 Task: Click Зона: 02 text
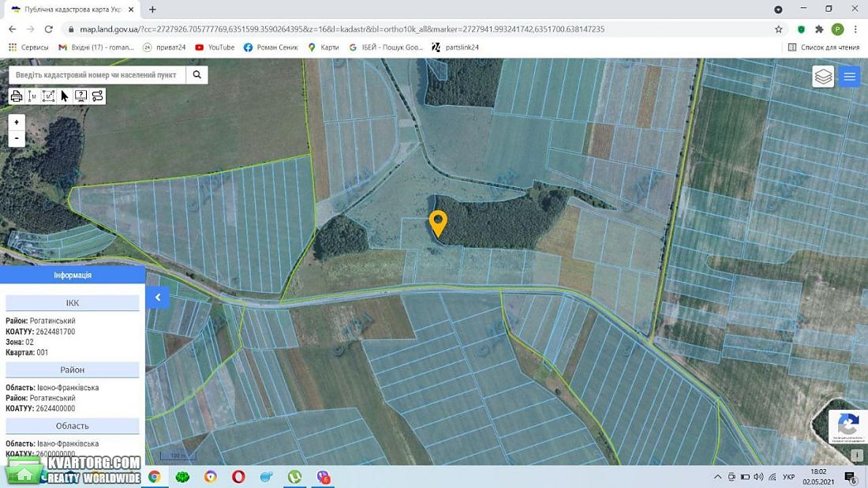click(x=20, y=342)
